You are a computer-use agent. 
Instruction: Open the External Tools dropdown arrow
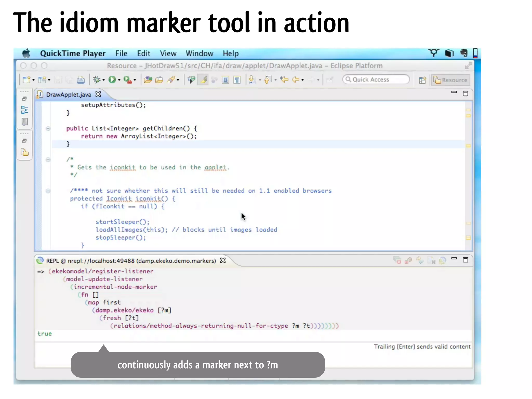pyautogui.click(x=135, y=80)
